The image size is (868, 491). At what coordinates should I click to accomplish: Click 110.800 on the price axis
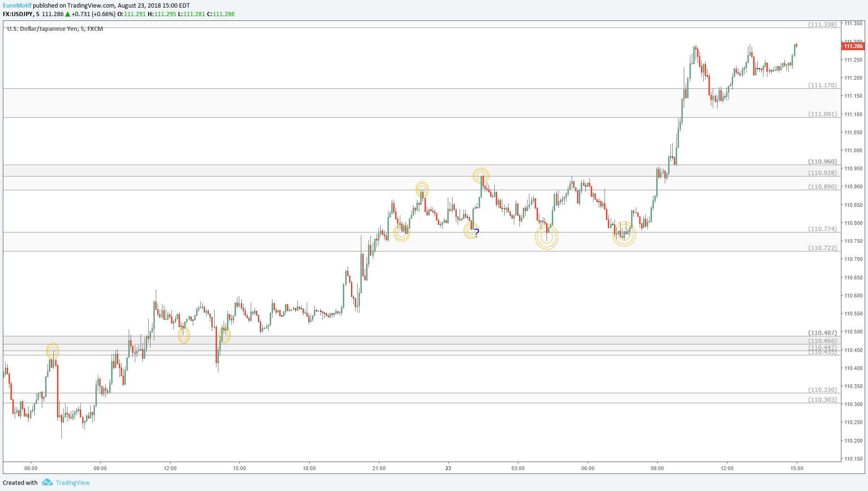click(x=853, y=223)
